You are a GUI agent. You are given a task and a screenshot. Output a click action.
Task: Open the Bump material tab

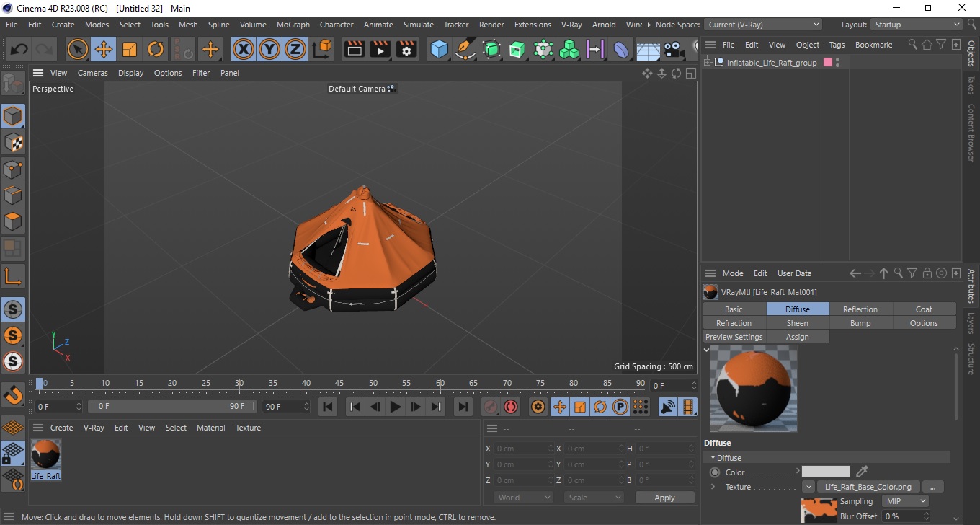point(860,323)
